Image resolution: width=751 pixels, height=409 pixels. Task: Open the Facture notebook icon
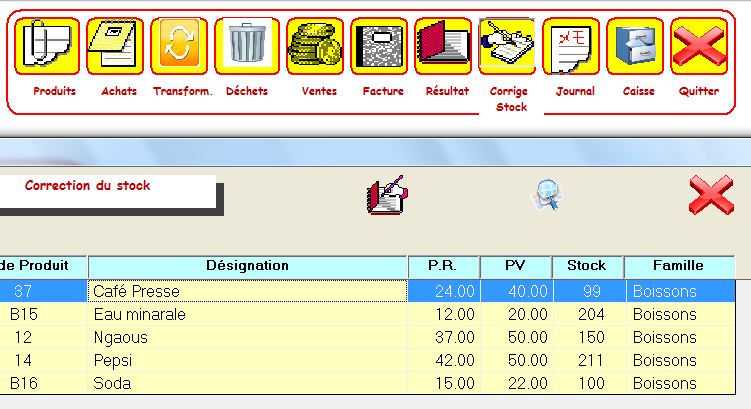coord(379,46)
